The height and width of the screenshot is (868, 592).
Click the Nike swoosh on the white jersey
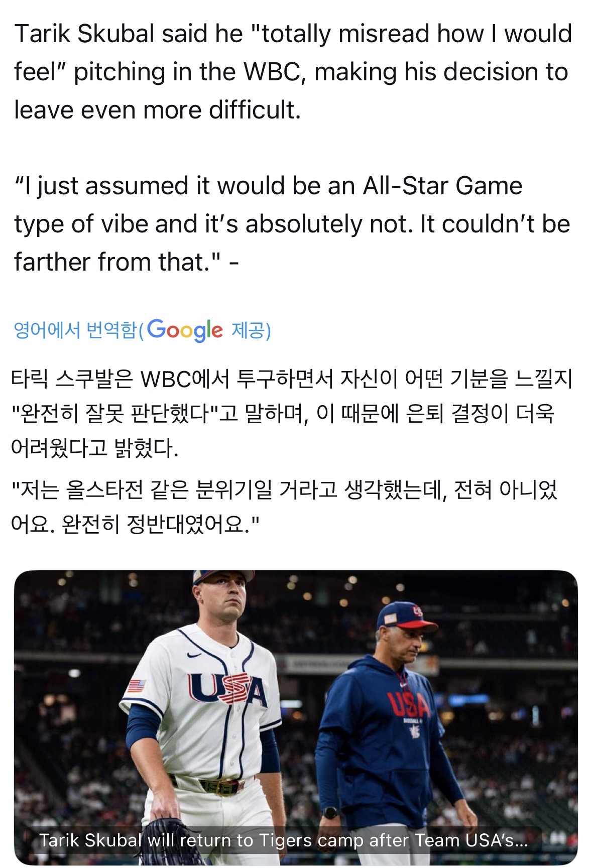coord(193,655)
